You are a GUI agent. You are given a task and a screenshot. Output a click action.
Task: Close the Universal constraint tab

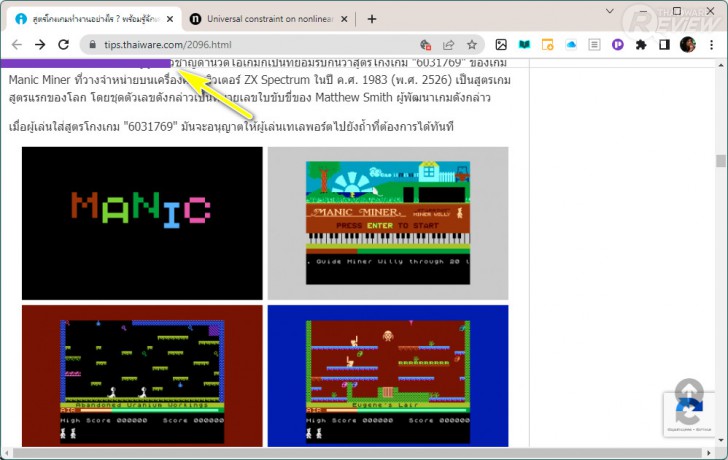[344, 19]
